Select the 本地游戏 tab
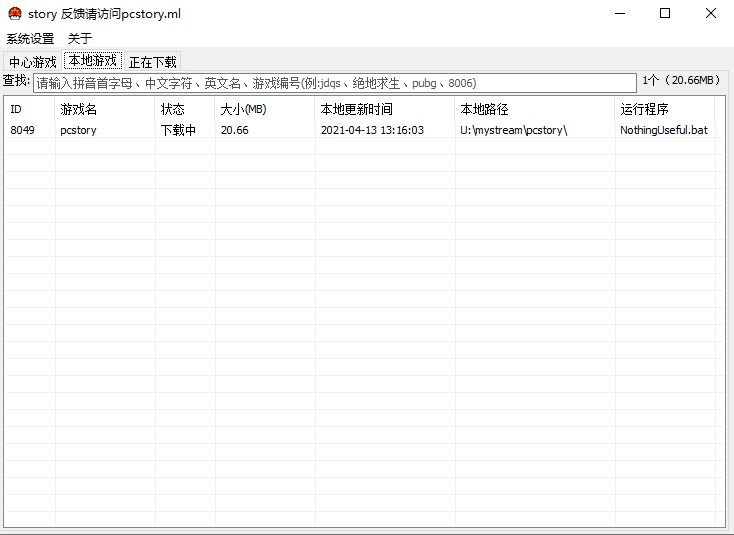Image resolution: width=734 pixels, height=535 pixels. point(92,61)
